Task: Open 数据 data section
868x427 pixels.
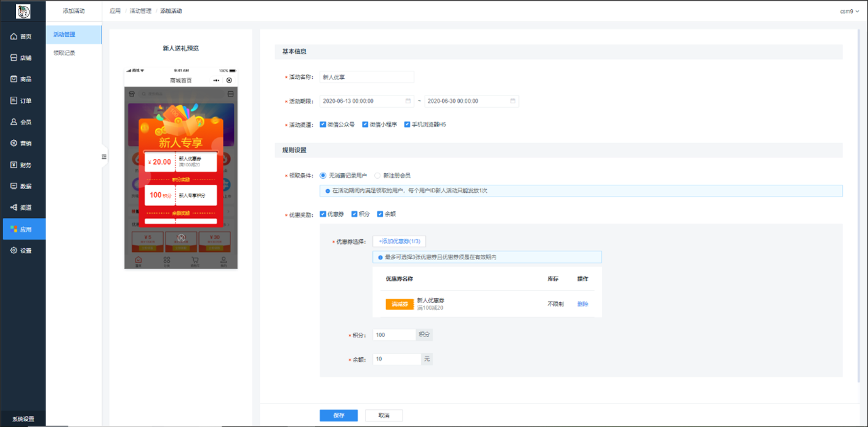Action: (x=22, y=186)
